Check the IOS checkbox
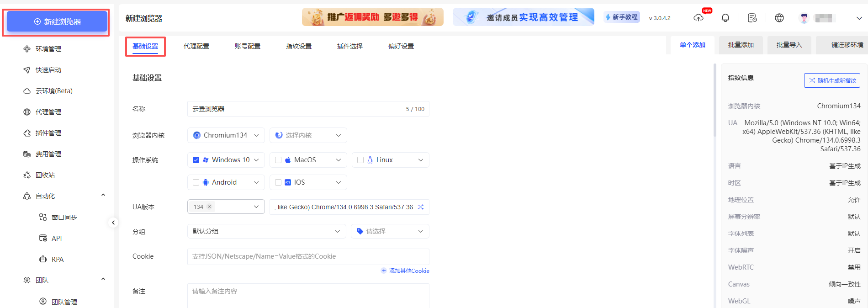The image size is (868, 308). click(x=278, y=182)
